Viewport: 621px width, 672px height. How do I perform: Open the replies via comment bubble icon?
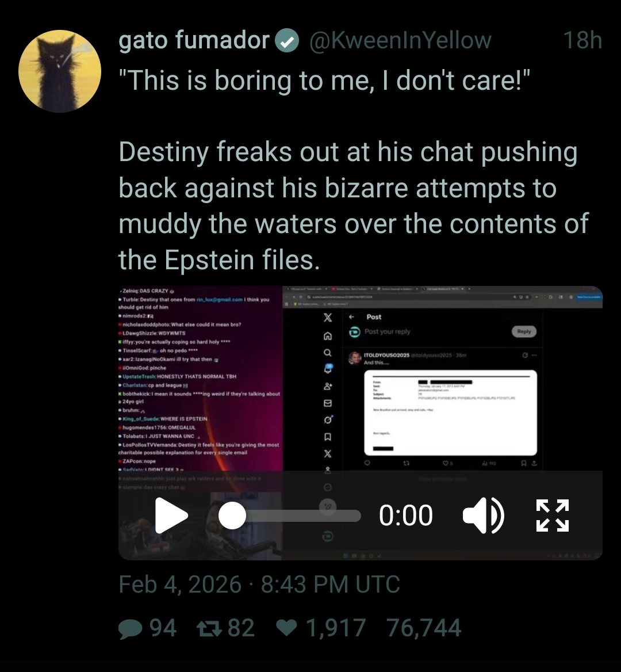pyautogui.click(x=130, y=629)
